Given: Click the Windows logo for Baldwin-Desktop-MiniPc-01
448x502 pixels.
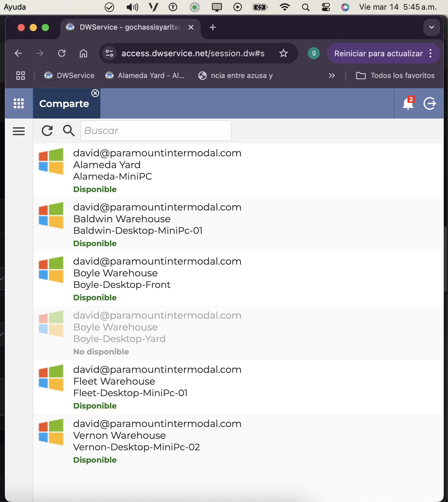Looking at the screenshot, I should (51, 215).
